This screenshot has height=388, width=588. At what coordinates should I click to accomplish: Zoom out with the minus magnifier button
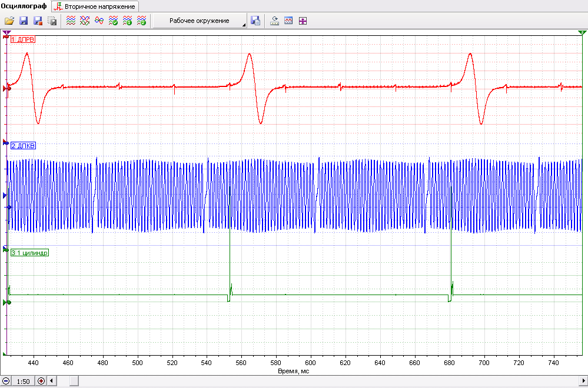[6, 382]
